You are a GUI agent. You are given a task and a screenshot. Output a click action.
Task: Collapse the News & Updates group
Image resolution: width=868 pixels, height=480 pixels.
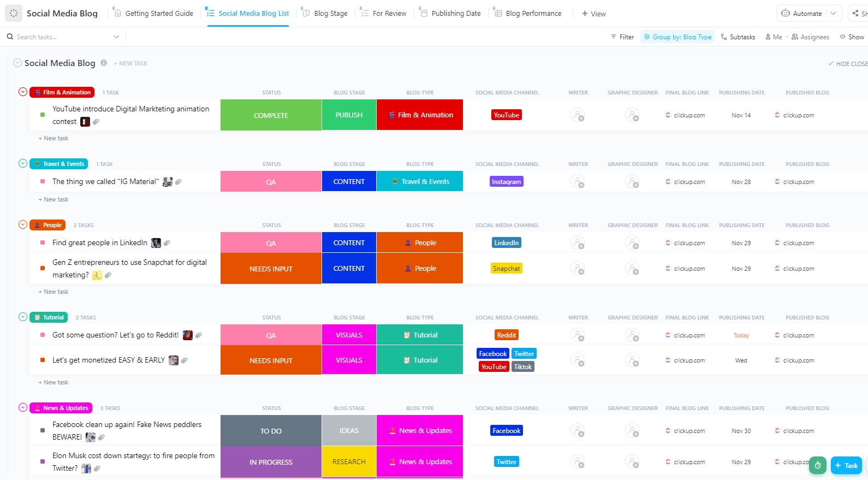pyautogui.click(x=23, y=407)
